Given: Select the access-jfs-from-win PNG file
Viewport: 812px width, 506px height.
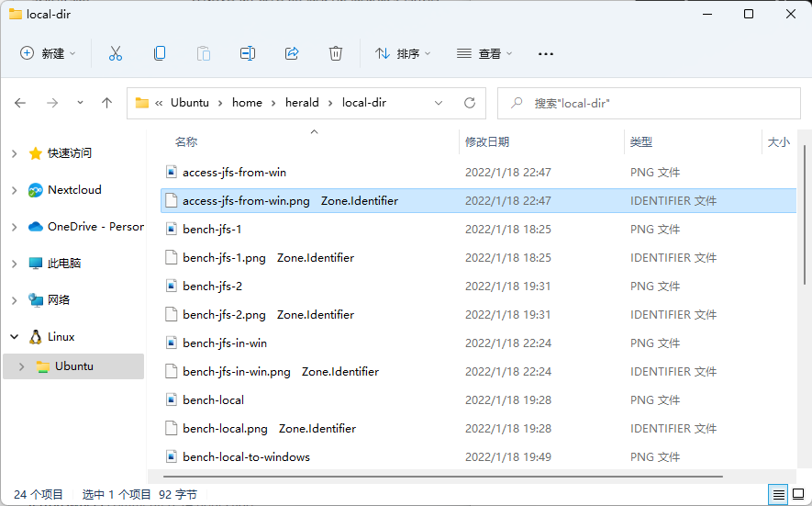Looking at the screenshot, I should pyautogui.click(x=479, y=172).
